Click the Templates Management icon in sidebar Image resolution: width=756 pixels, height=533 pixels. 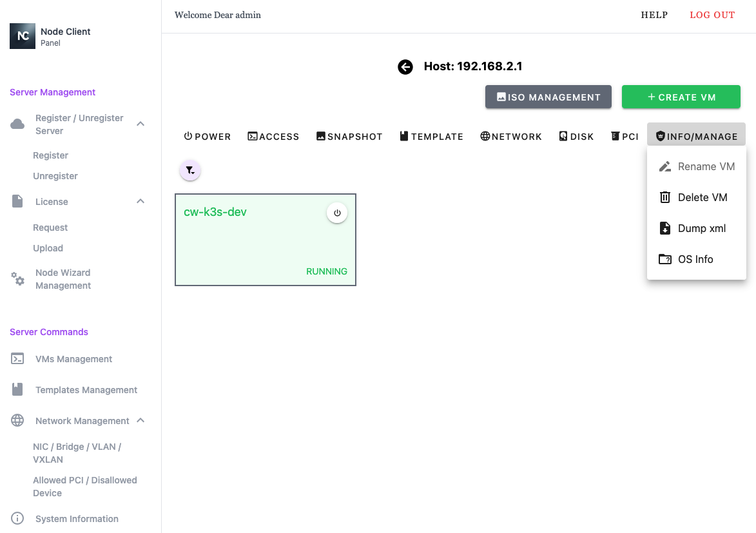[x=17, y=390]
